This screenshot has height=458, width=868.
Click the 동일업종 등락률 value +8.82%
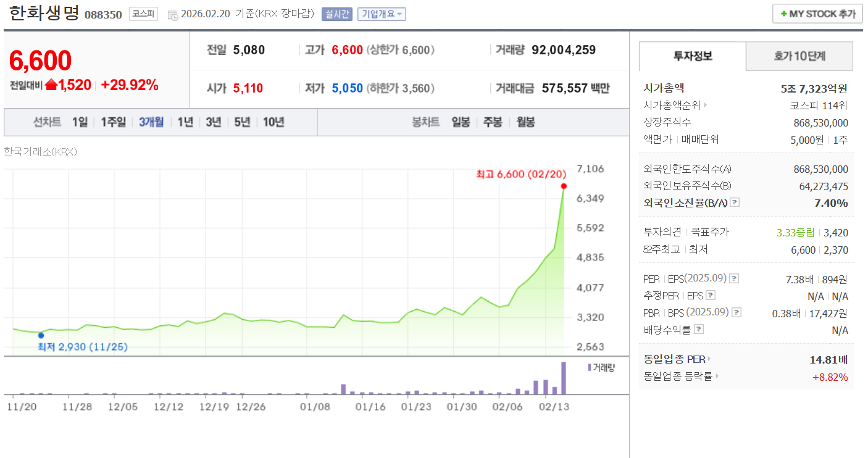[x=830, y=377]
